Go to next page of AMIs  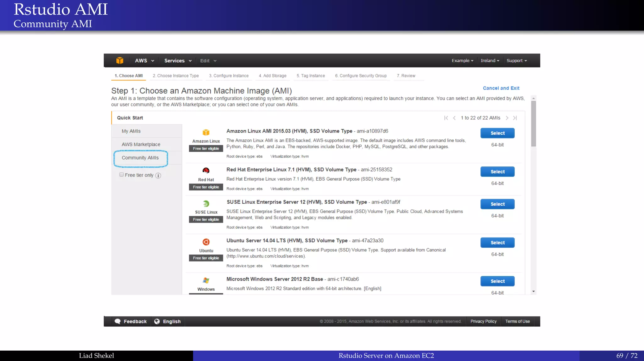coord(507,118)
